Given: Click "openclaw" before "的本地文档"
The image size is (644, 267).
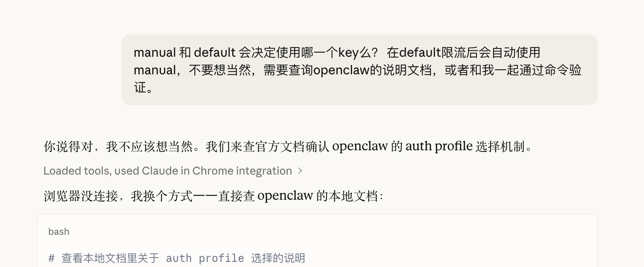Looking at the screenshot, I should [x=285, y=196].
